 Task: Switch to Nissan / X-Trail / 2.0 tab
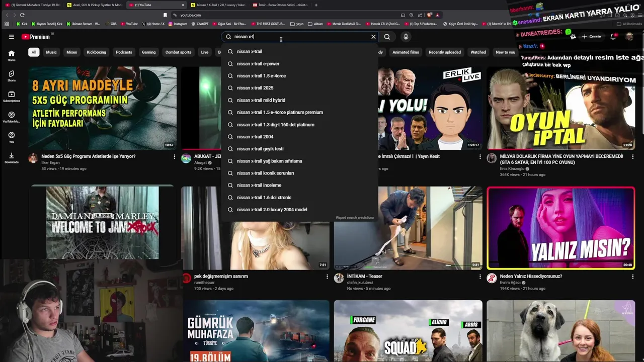(x=218, y=5)
